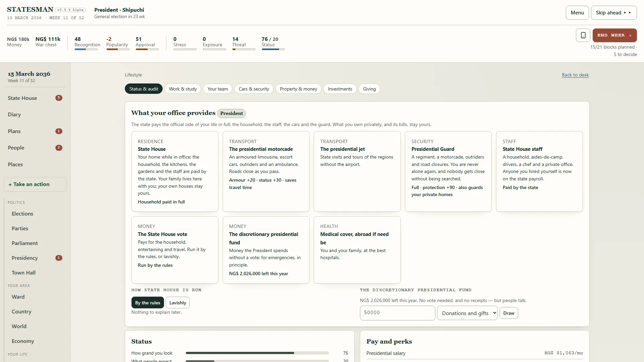The image size is (644, 362).
Task: Click the END WEEK button
Action: click(614, 35)
